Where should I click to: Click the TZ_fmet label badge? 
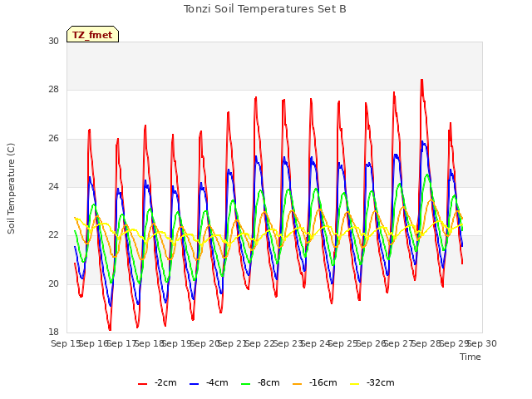coord(92,34)
